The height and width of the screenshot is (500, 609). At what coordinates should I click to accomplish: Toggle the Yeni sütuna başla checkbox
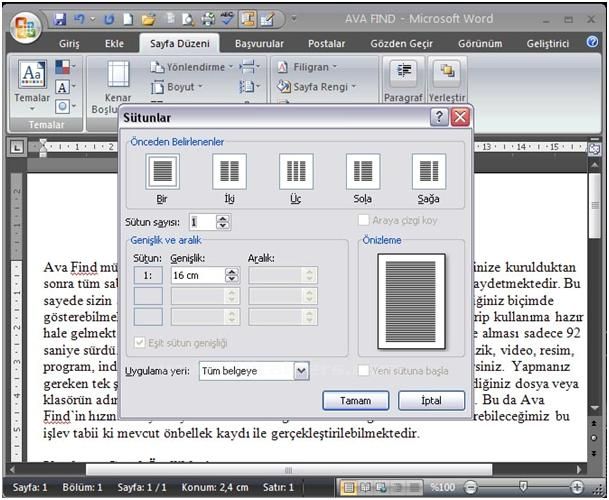(363, 371)
